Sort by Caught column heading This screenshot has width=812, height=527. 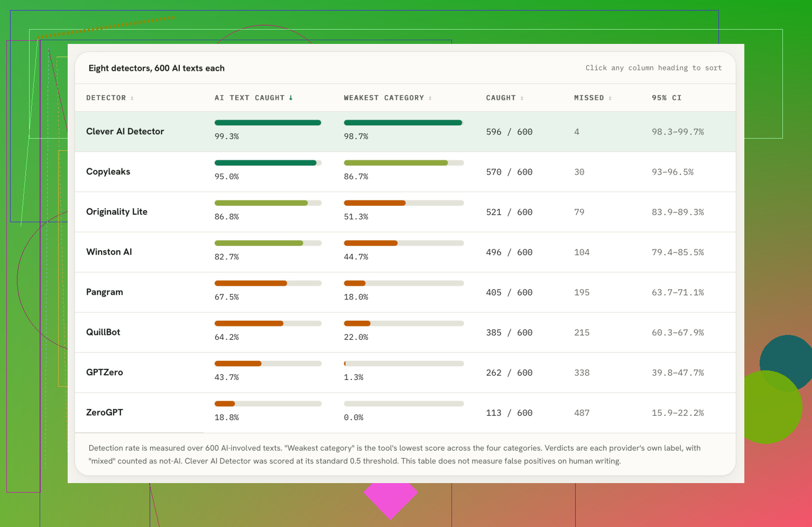tap(505, 98)
